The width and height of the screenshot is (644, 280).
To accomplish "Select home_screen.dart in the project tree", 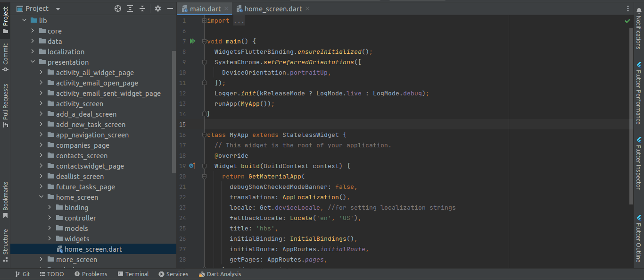I will (x=93, y=249).
